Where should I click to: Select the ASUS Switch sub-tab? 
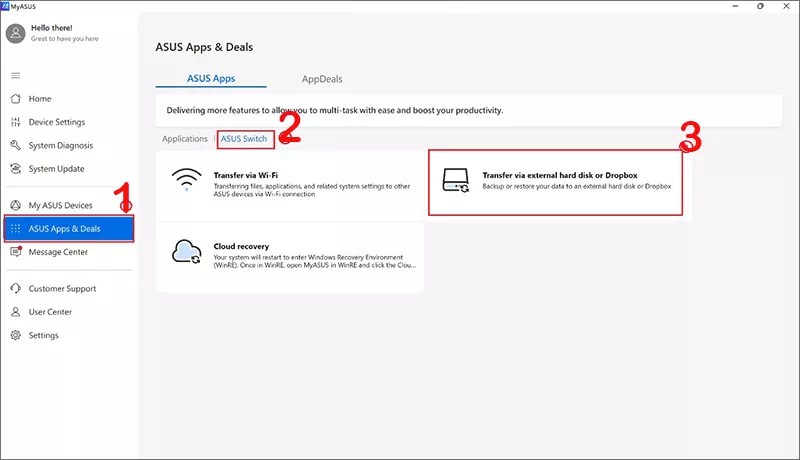244,139
